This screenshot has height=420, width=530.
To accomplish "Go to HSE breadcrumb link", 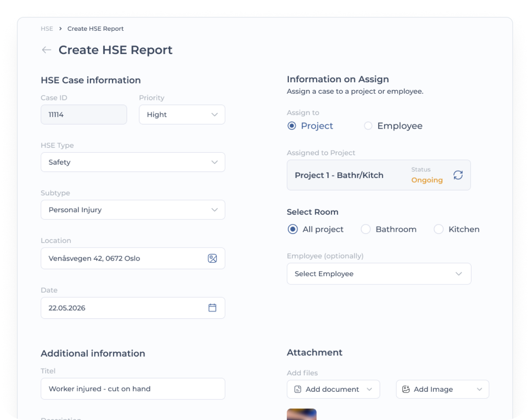I will coord(47,29).
